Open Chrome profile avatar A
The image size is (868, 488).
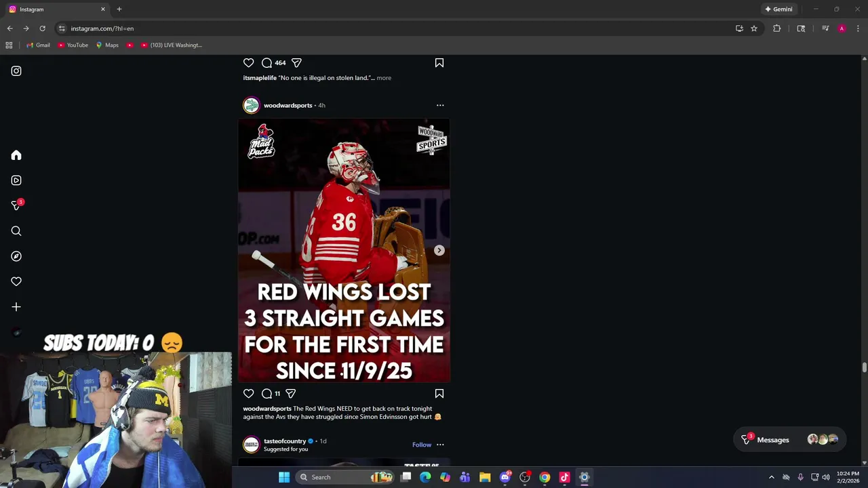point(842,28)
